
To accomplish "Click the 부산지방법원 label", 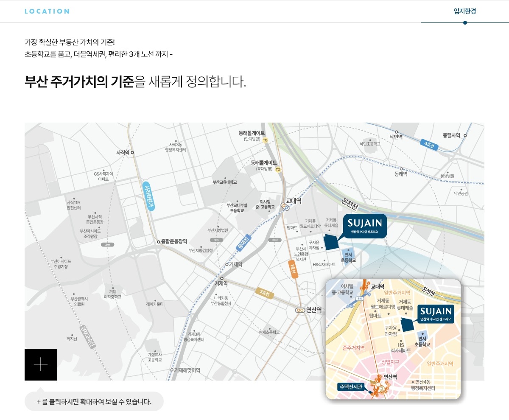I will point(218,230).
